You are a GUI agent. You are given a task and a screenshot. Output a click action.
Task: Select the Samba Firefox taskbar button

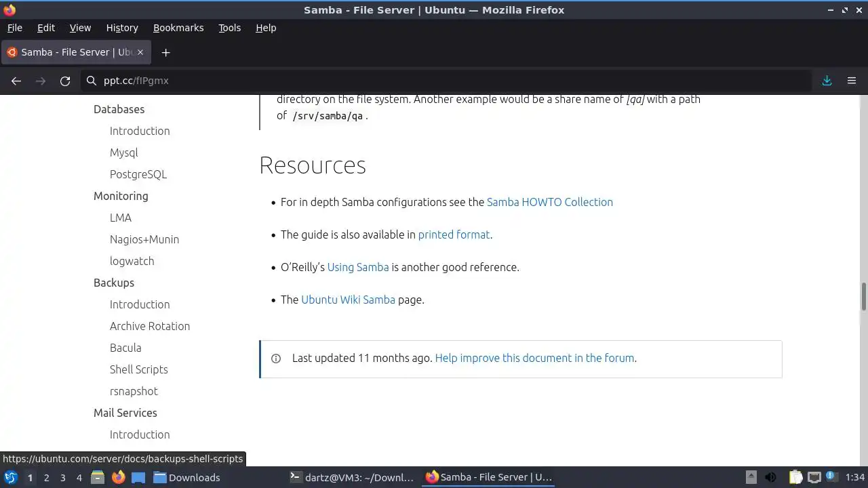488,477
